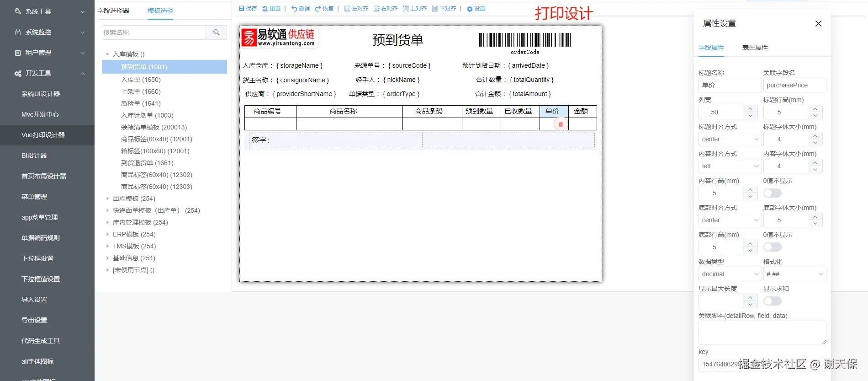Click the 系统监控 lock icon
This screenshot has height=381, width=868.
(x=18, y=32)
